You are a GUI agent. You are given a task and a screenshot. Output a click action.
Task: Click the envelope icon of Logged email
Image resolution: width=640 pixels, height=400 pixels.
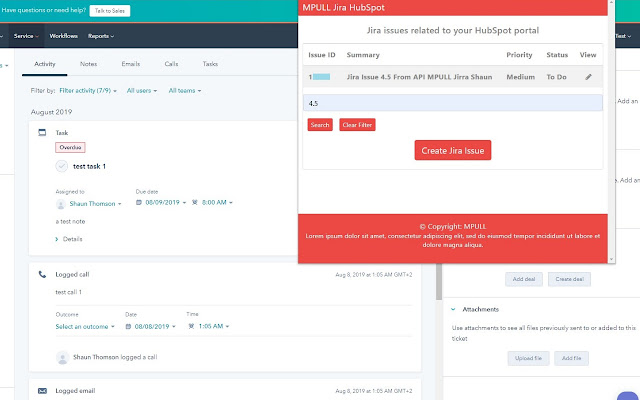pyautogui.click(x=42, y=391)
